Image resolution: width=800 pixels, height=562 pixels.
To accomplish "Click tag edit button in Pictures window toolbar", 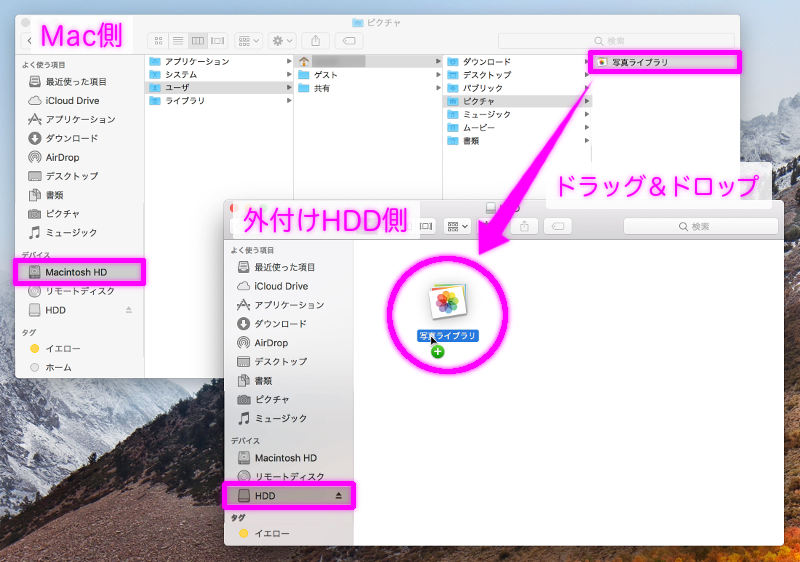I will coord(349,41).
